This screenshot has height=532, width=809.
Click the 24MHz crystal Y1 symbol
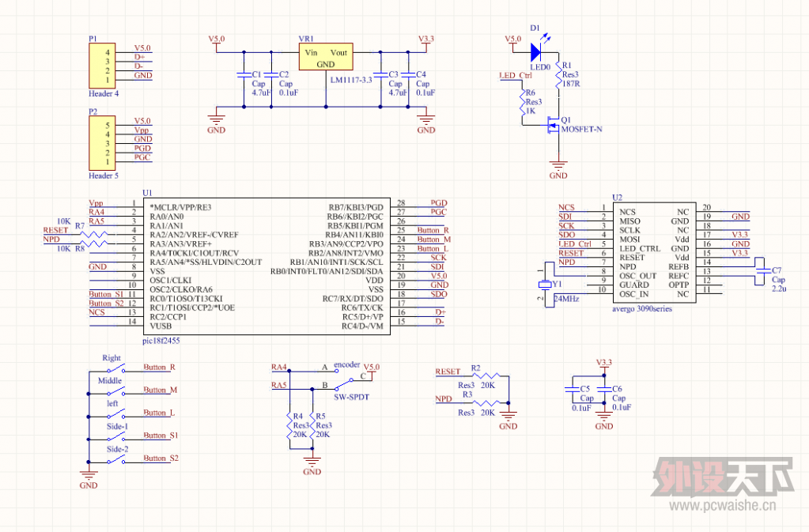pyautogui.click(x=546, y=284)
